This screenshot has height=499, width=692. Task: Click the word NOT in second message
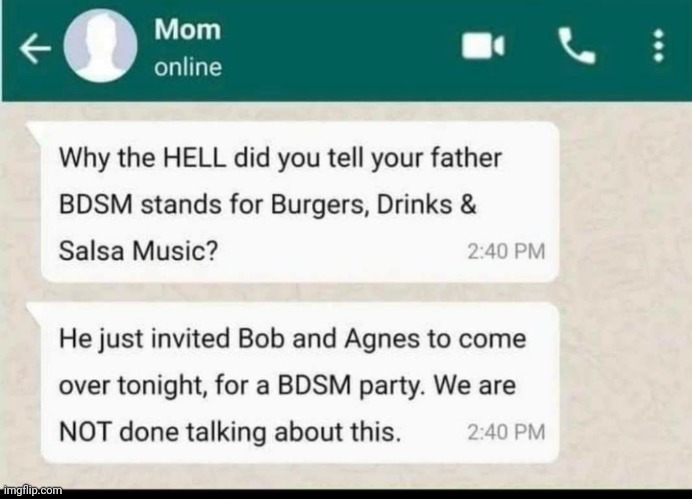(x=85, y=431)
